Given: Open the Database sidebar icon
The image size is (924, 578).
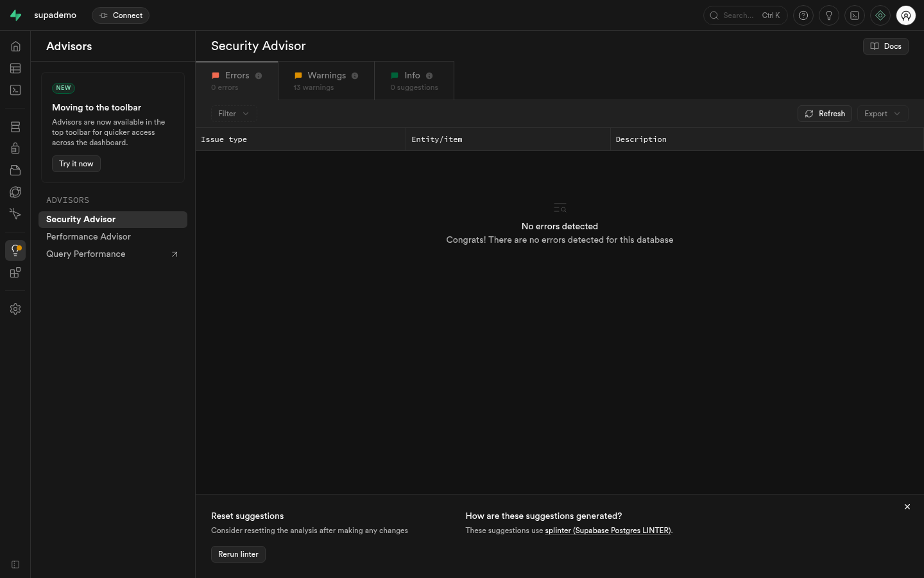Looking at the screenshot, I should coord(15,127).
